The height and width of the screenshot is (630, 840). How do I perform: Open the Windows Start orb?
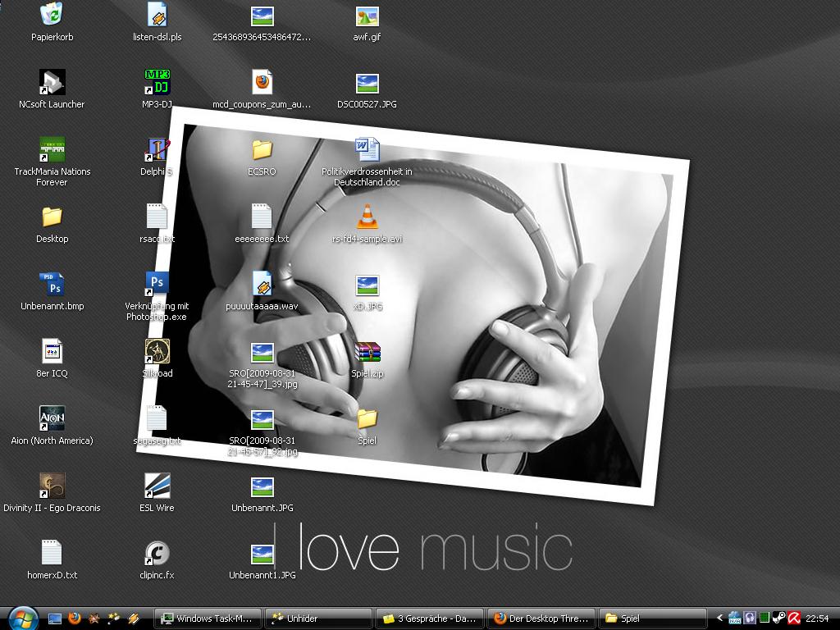[22, 618]
